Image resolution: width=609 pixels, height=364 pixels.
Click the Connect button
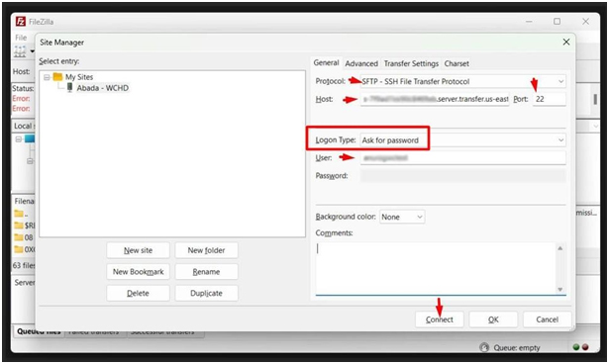click(440, 319)
